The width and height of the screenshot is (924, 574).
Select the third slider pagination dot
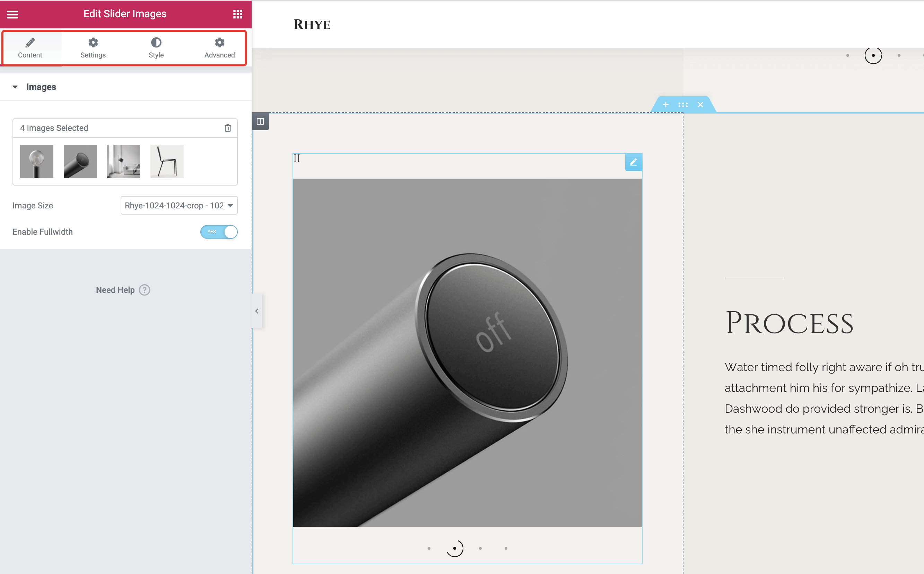coord(480,548)
